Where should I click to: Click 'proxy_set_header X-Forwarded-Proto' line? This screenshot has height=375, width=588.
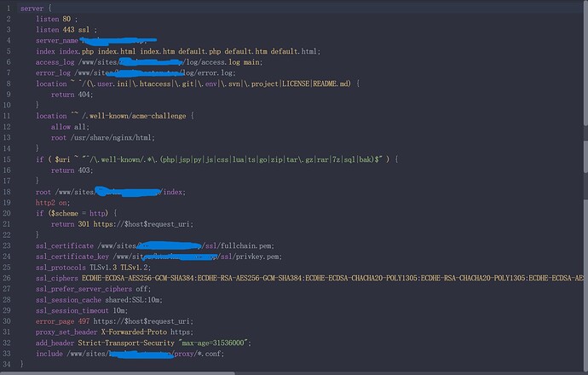[x=114, y=332]
